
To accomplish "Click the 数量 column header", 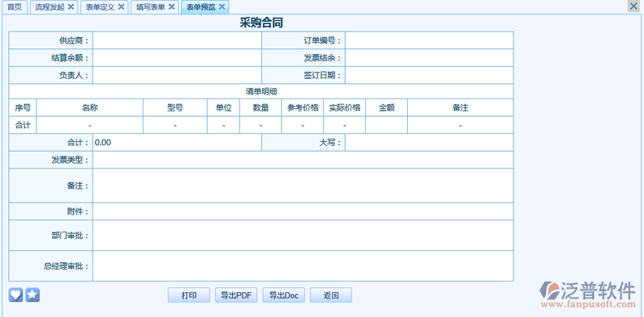I will coord(261,108).
